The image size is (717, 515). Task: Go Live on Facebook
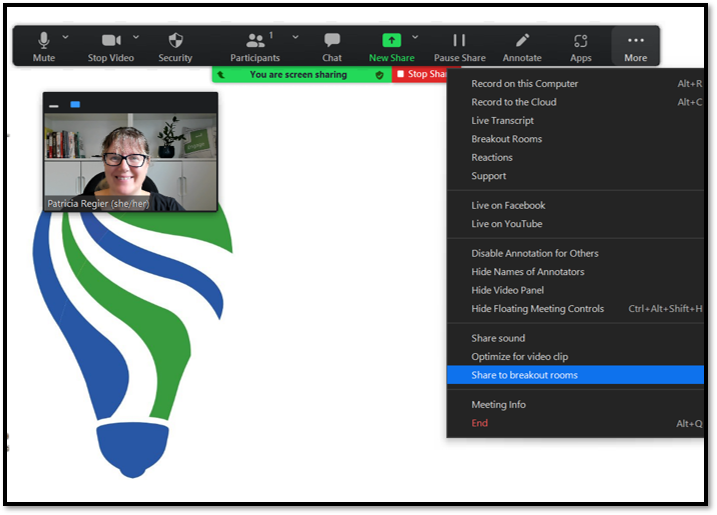575,205
